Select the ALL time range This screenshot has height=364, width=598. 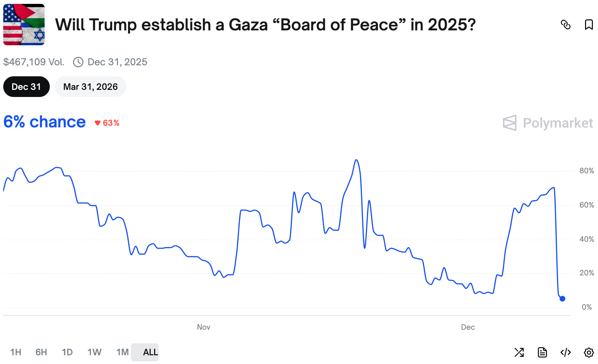click(x=150, y=352)
